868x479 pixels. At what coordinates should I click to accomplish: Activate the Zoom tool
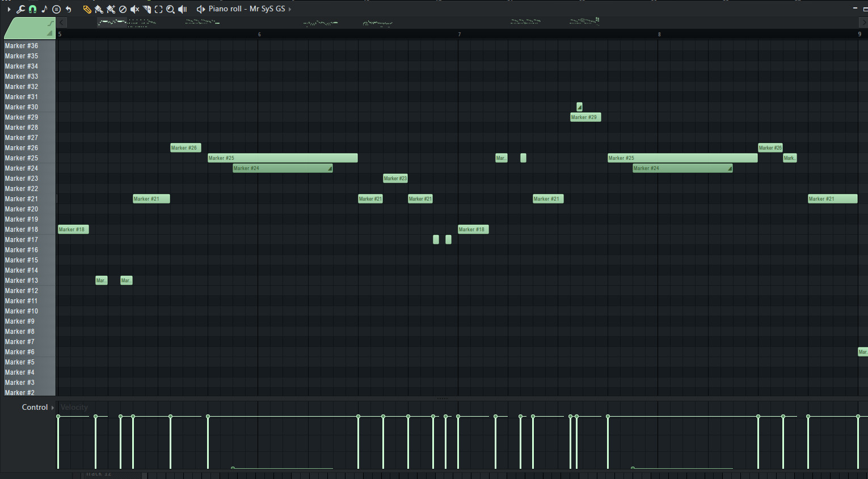coord(170,9)
